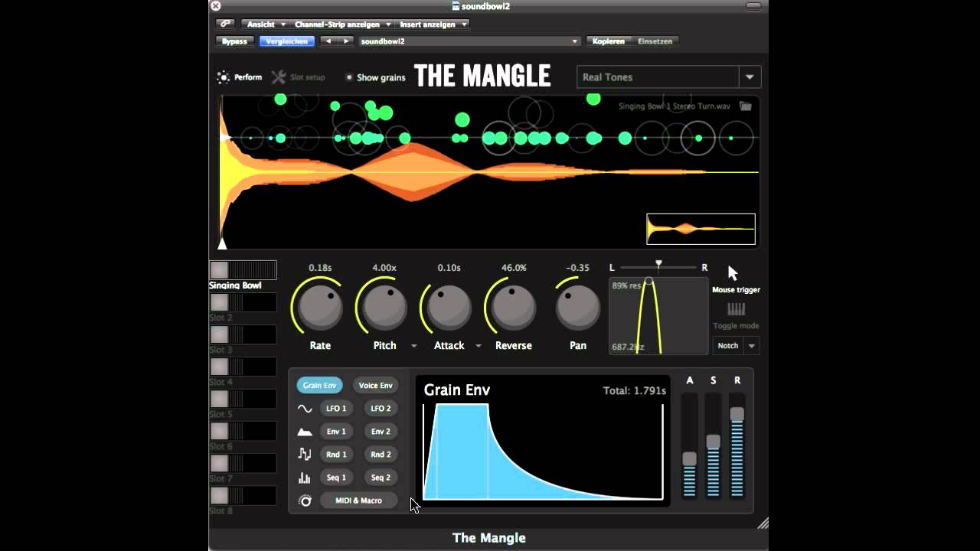Select the Slot 4 sample slot
Image resolution: width=980 pixels, height=551 pixels.
(x=243, y=367)
